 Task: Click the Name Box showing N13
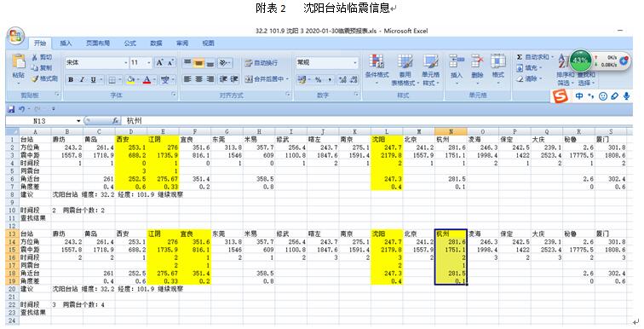(x=43, y=121)
